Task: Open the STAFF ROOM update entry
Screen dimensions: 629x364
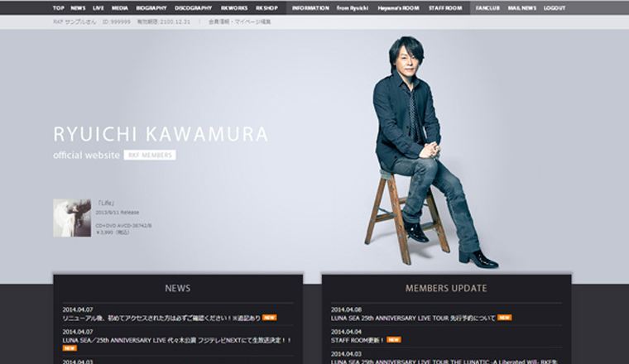Action: point(357,340)
